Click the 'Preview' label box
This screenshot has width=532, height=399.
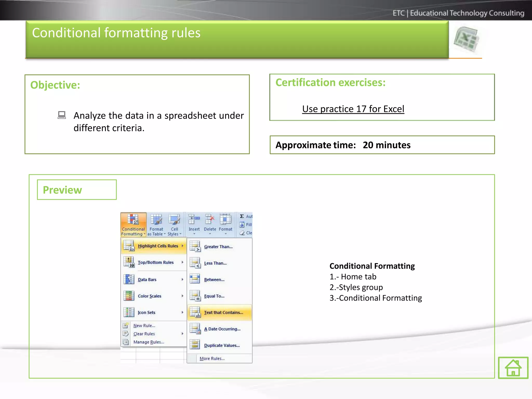pyautogui.click(x=77, y=190)
